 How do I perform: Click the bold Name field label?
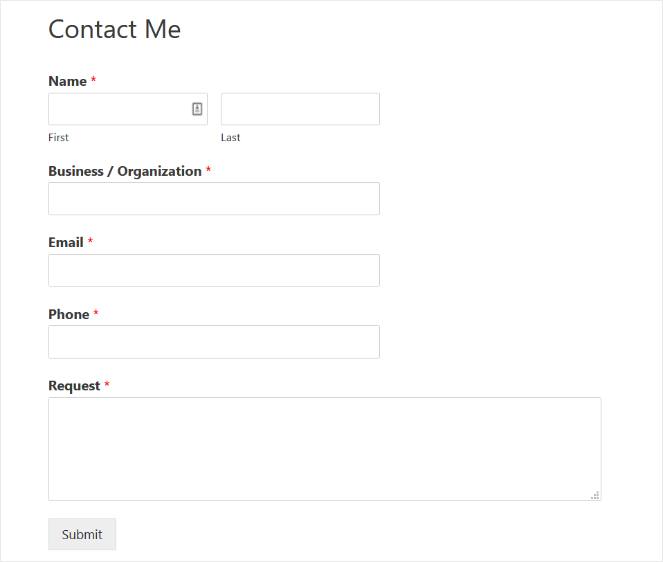[x=67, y=81]
